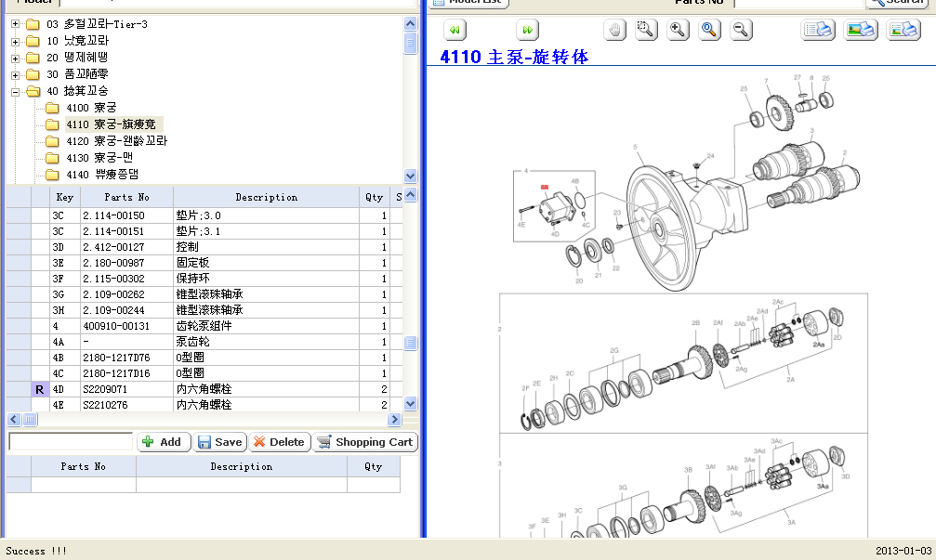Screen dimensions: 936x560
Task: Click parts table scroll down arrow
Action: point(410,404)
